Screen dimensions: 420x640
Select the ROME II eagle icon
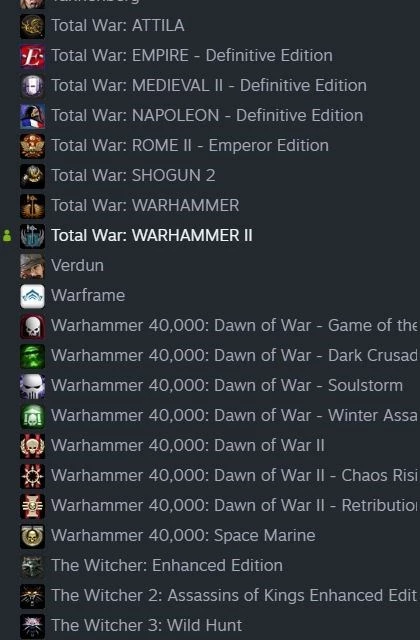pos(32,146)
